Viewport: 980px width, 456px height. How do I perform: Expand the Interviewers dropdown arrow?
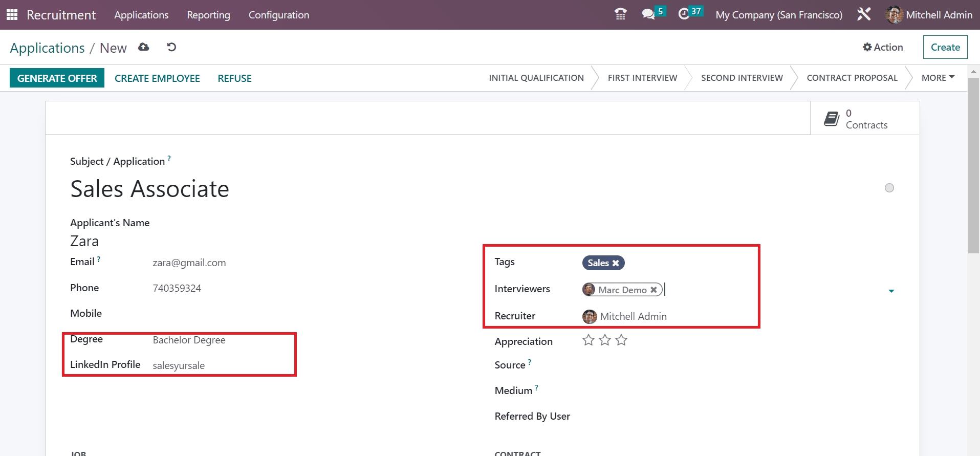(891, 291)
